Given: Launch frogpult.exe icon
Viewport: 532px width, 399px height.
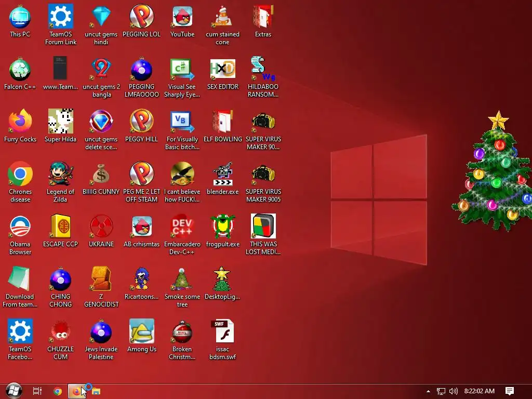Looking at the screenshot, I should click(x=222, y=231).
